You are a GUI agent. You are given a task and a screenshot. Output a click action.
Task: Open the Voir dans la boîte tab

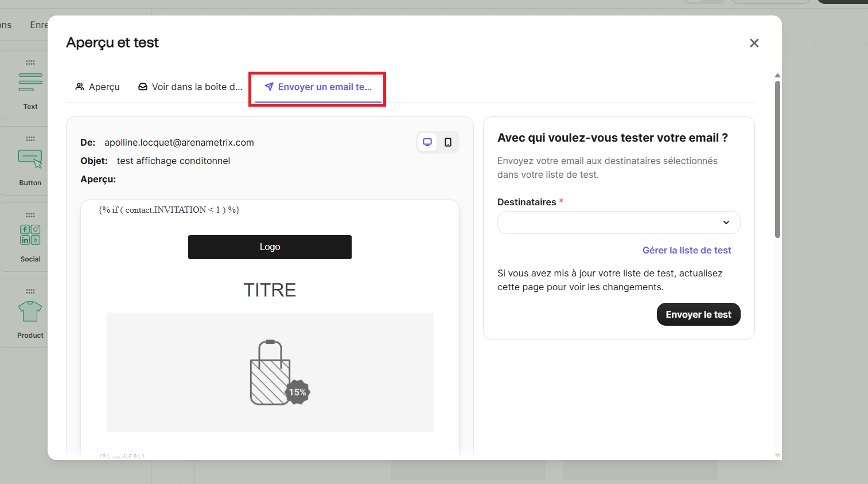[x=190, y=87]
